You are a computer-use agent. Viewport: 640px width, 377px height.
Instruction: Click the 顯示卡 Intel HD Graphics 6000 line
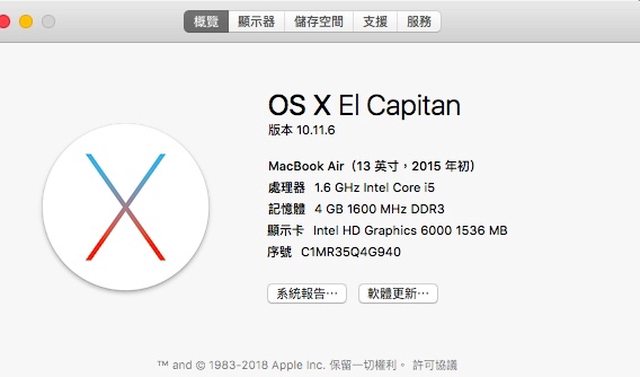pyautogui.click(x=387, y=231)
